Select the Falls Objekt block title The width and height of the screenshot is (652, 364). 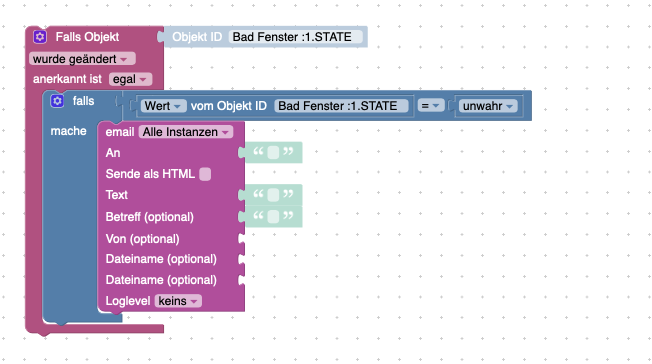coord(87,37)
